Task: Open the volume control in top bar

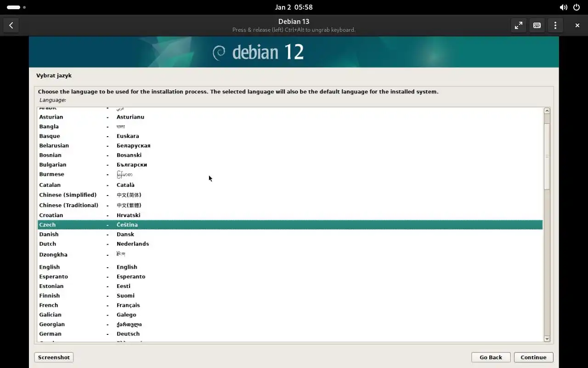Action: [563, 7]
